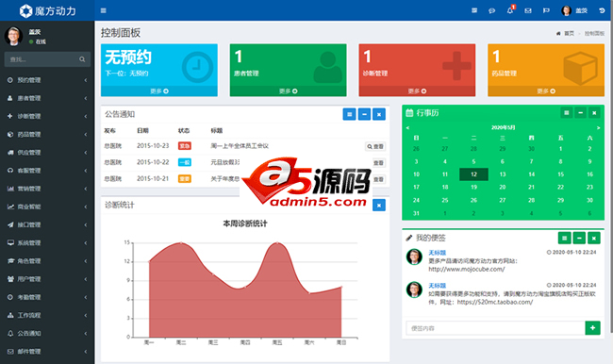Click the red 紧急 status badge
613x364 pixels.
pyautogui.click(x=185, y=146)
